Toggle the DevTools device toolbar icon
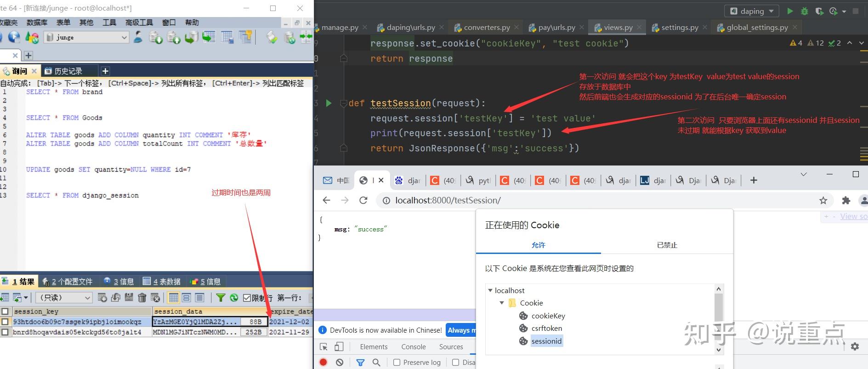Screen dimensions: 868x369 339,347
